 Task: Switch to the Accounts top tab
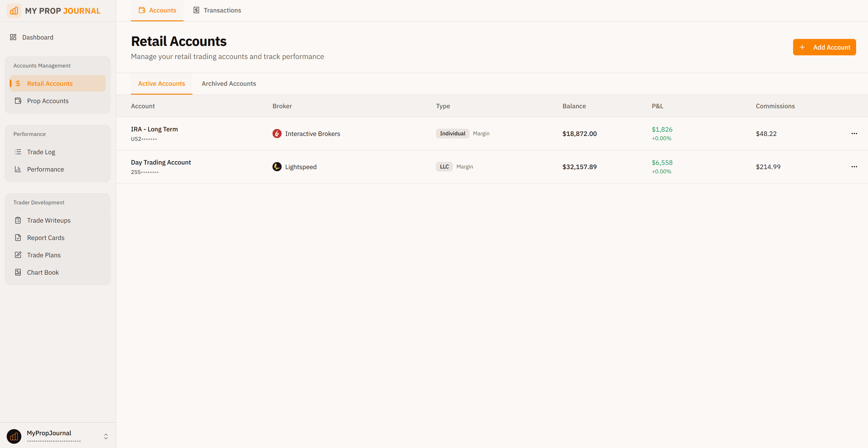[x=157, y=10]
